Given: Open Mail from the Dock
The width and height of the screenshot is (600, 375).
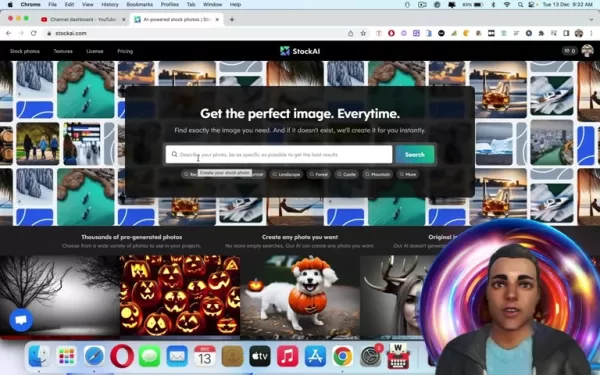Looking at the screenshot, I should pyautogui.click(x=177, y=356).
